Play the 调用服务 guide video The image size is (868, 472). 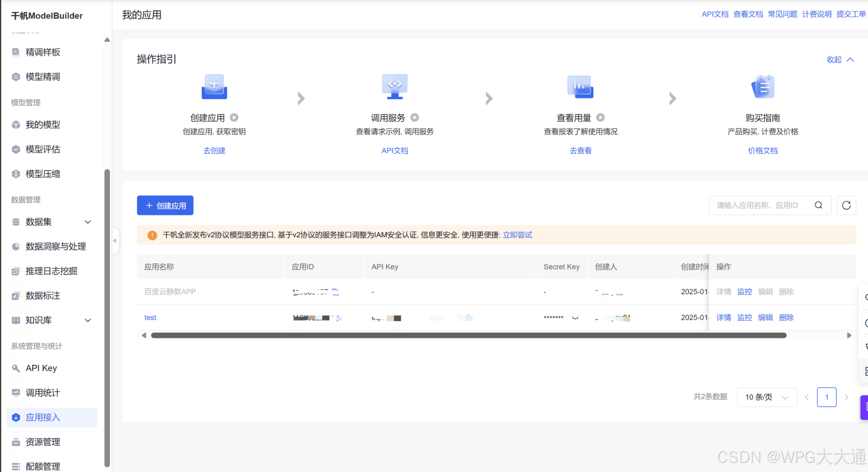[x=414, y=118]
